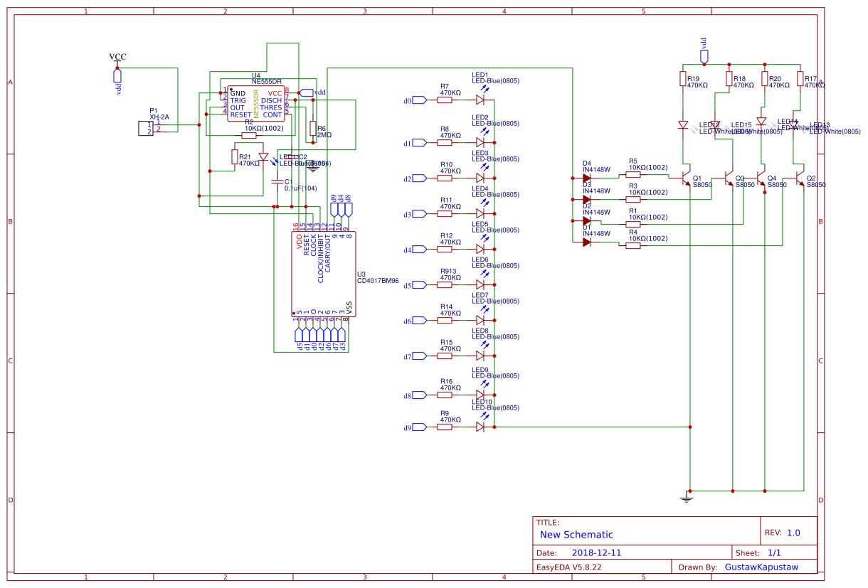Click the GustawKapustaw drawn-by name
The image size is (868, 588).
[761, 567]
